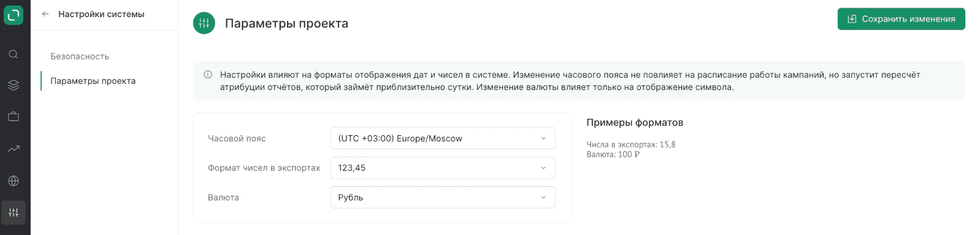Open the Часовой пояс dropdown

[x=443, y=138]
